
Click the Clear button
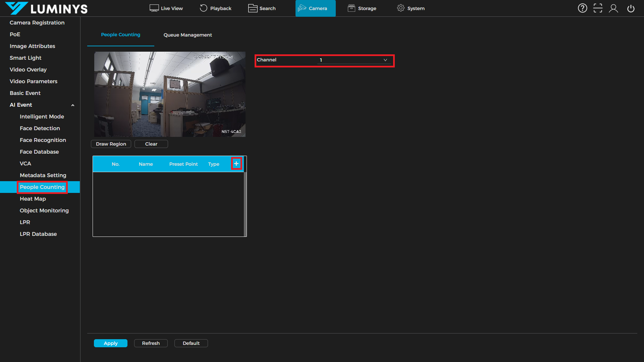(x=151, y=144)
